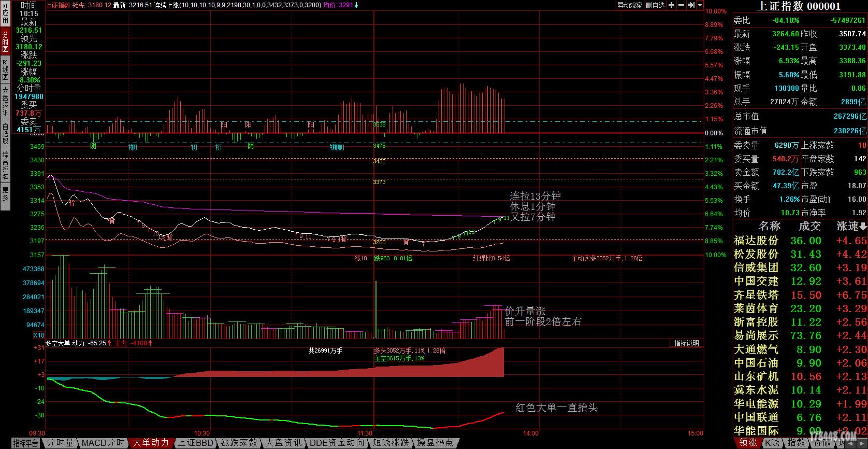Click the 换手 value 1.26%
The height and width of the screenshot is (449, 868).
click(x=789, y=199)
